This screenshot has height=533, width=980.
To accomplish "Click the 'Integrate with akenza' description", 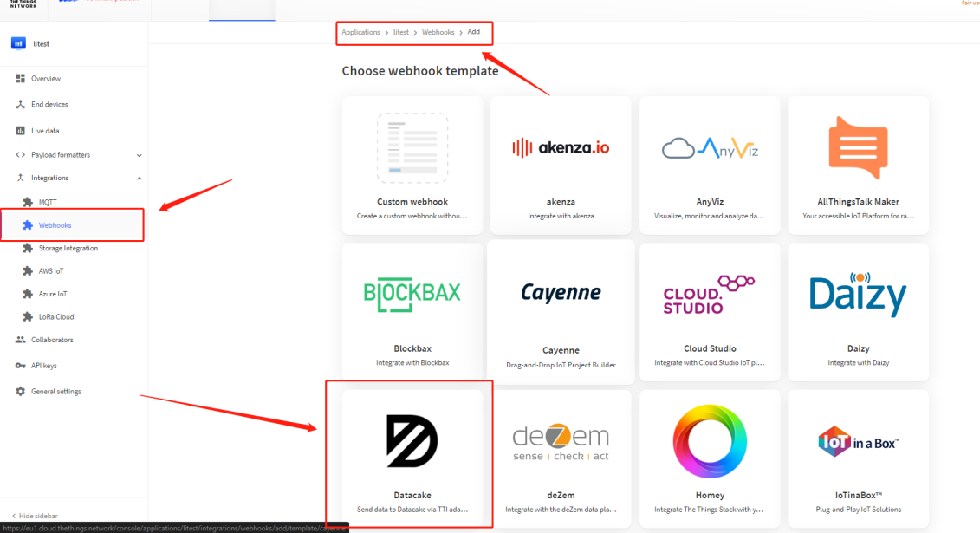I will point(561,216).
